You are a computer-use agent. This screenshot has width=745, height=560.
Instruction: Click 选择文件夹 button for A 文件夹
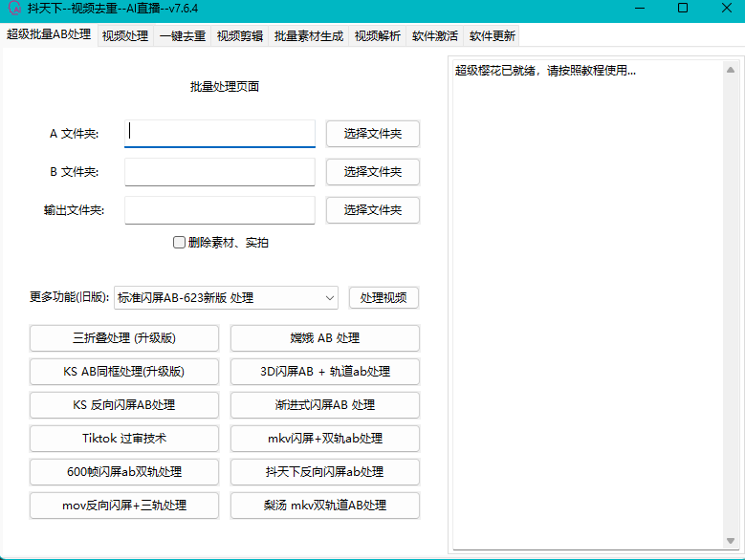click(372, 134)
